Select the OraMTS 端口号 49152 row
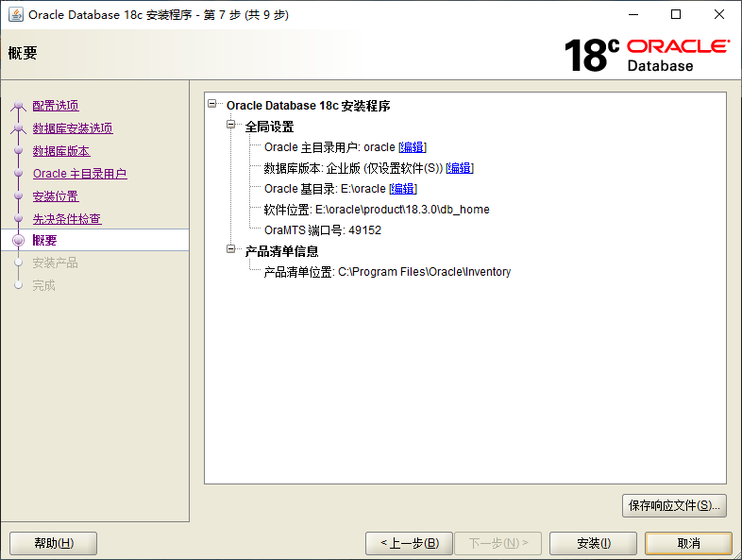The height and width of the screenshot is (560, 742). pyautogui.click(x=323, y=230)
